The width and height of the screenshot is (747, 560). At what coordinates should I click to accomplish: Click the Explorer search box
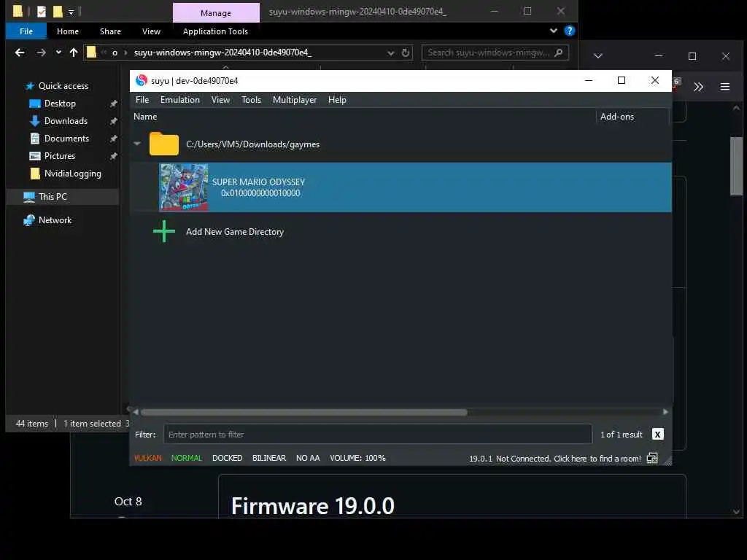tap(495, 52)
